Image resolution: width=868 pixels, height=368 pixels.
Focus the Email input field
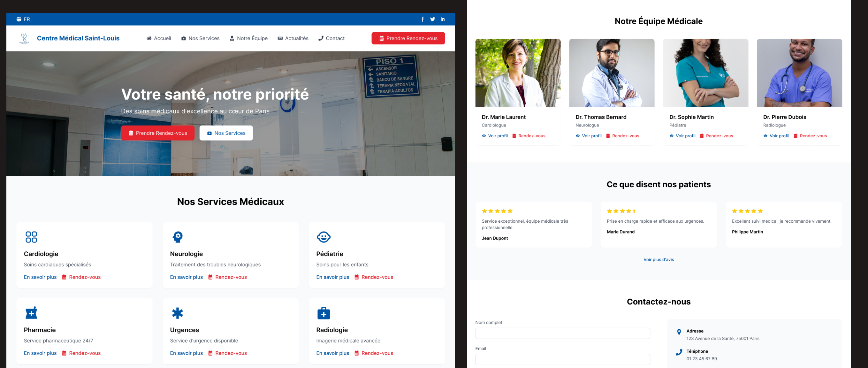tap(562, 359)
